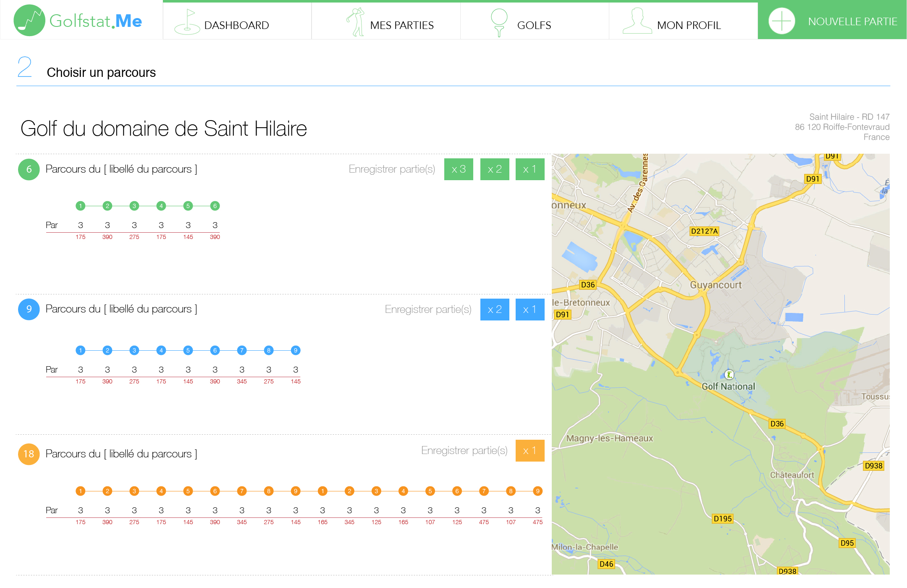Click the D2127A road label on map
The image size is (907, 588).
tap(704, 231)
